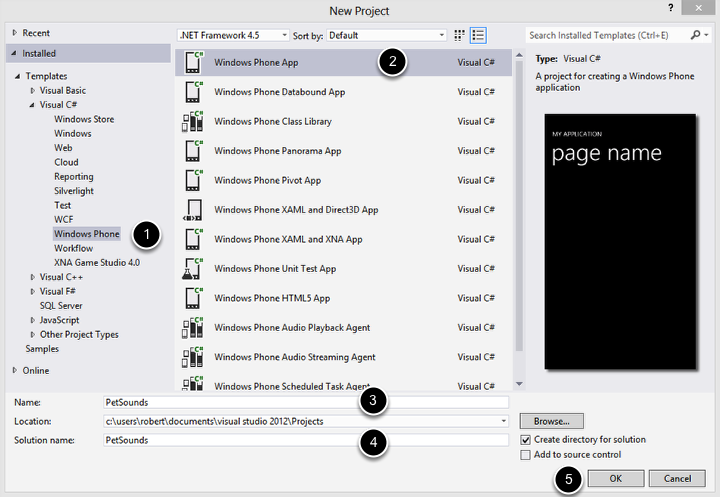This screenshot has height=497, width=720.
Task: Toggle Create directory for solution checkbox
Action: click(x=525, y=440)
